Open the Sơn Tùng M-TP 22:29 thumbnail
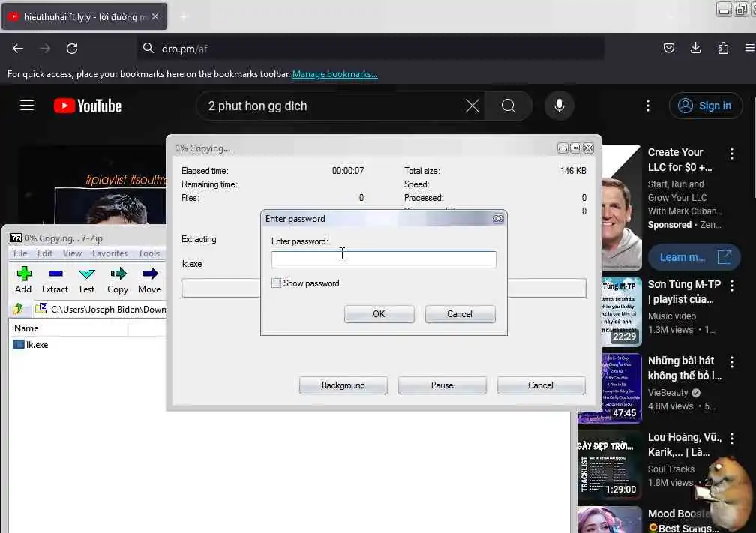Screen dimensions: 756x533 coord(622,311)
